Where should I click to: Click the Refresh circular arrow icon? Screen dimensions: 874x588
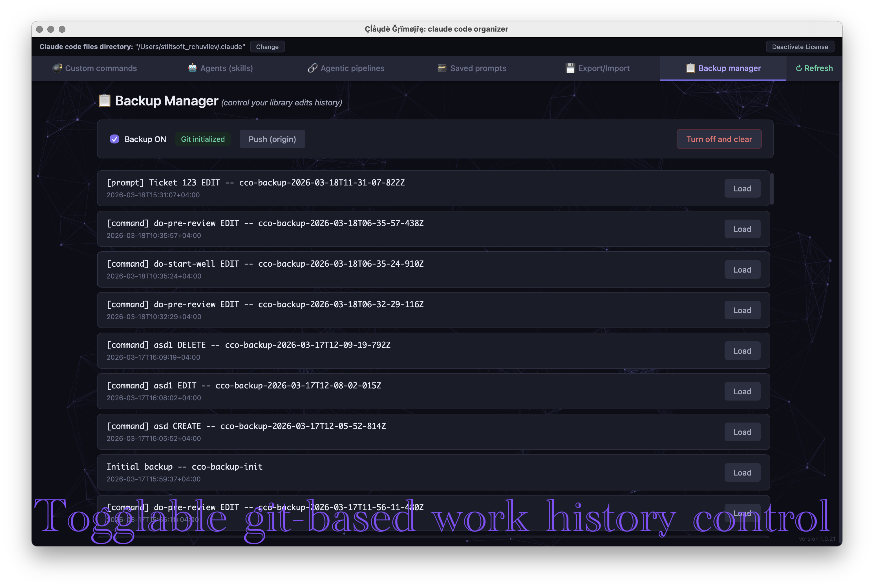pos(799,68)
